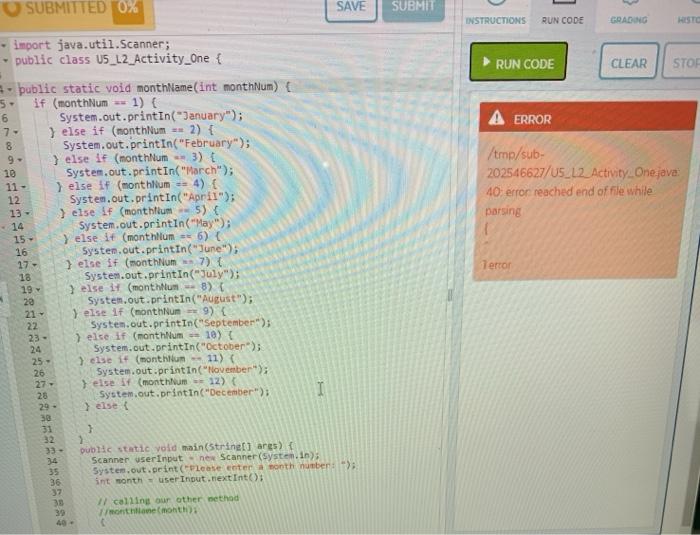
Task: Stop execution with the STOP button
Action: point(682,62)
